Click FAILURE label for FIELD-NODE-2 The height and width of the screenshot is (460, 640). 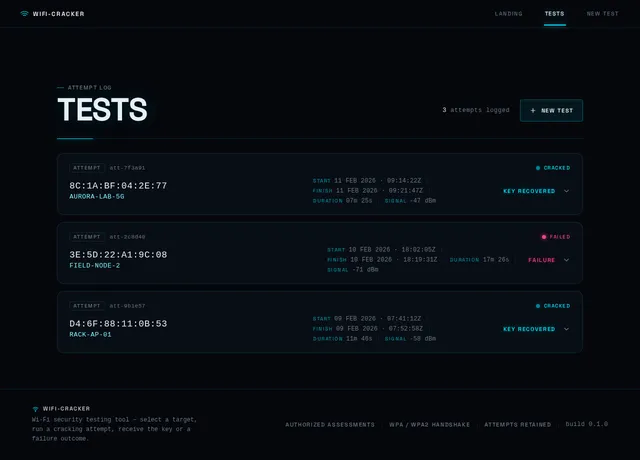542,260
